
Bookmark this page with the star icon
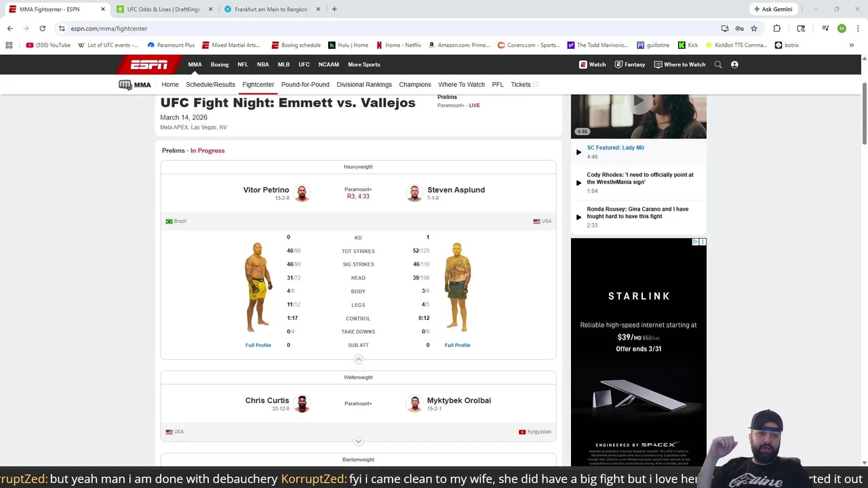754,28
